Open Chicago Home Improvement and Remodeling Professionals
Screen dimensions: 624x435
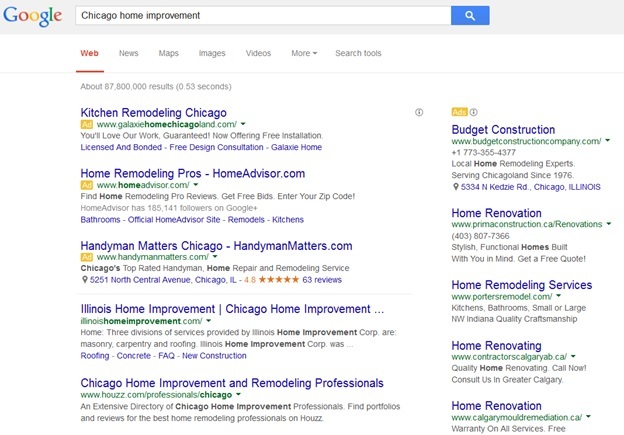pos(232,383)
